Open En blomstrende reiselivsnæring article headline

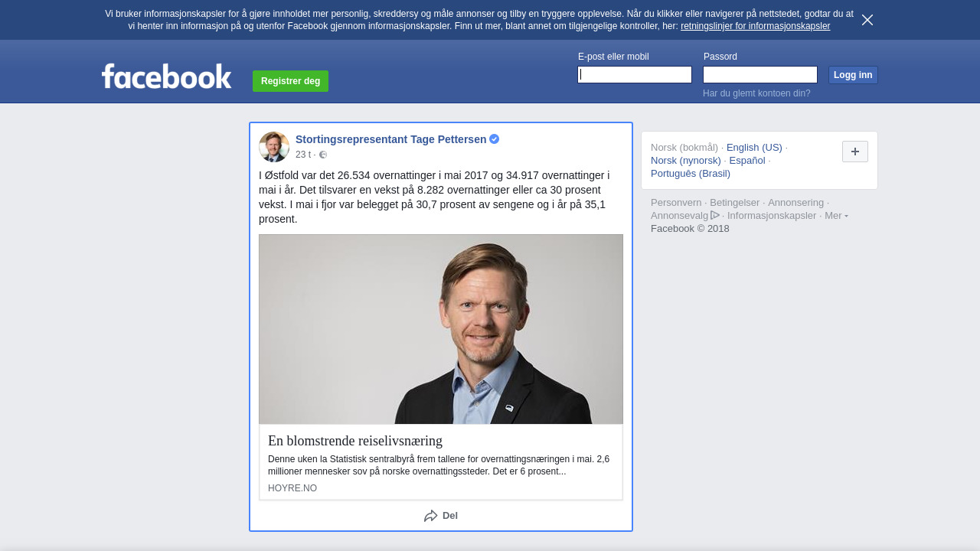(355, 441)
